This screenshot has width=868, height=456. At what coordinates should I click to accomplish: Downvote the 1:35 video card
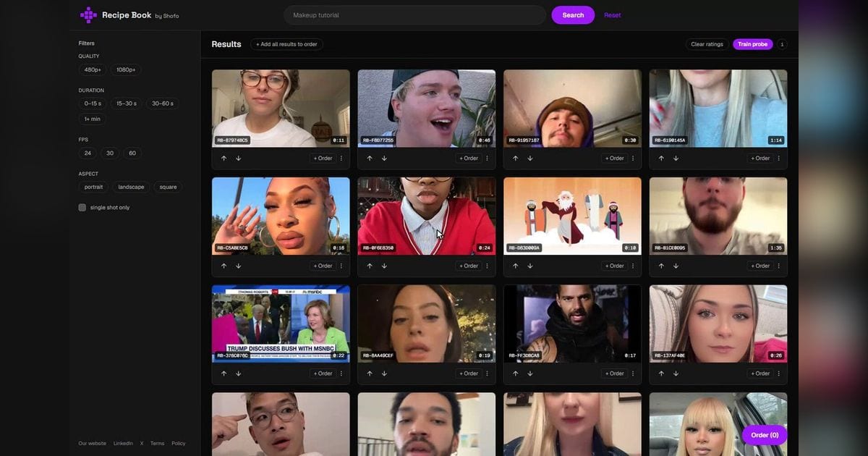coord(676,266)
